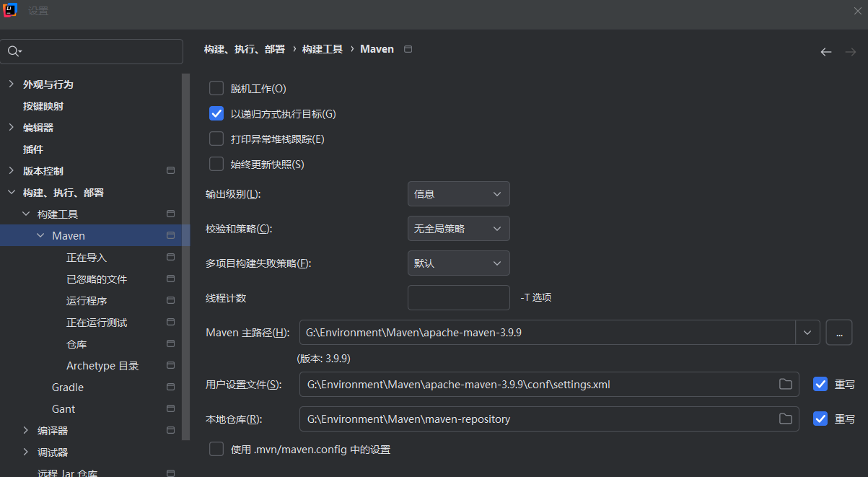Expand the 外观与行为 tree node

(11, 84)
